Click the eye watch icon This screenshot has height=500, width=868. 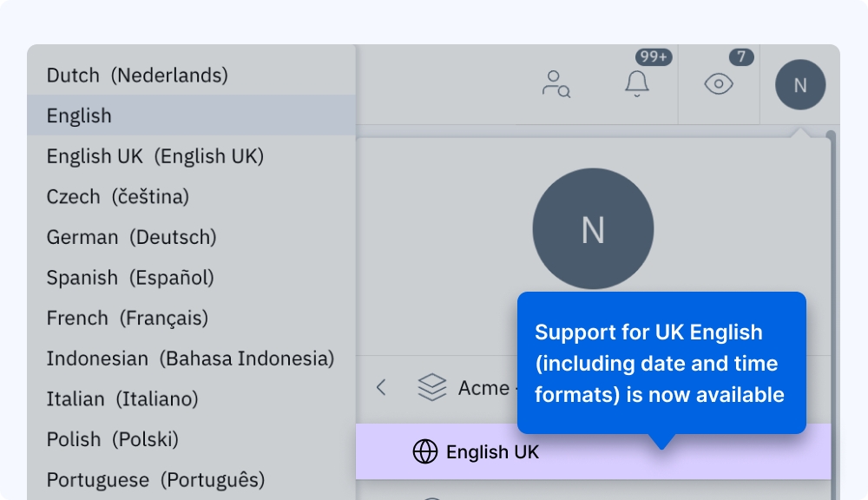point(719,84)
